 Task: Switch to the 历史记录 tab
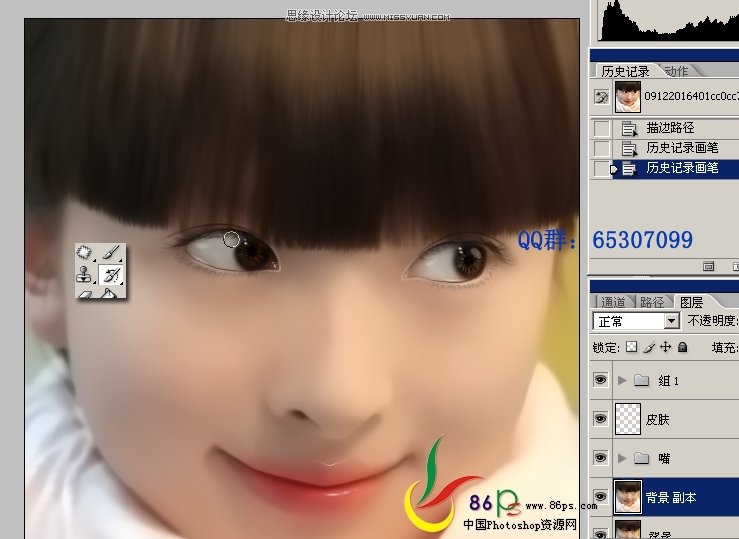click(x=625, y=71)
